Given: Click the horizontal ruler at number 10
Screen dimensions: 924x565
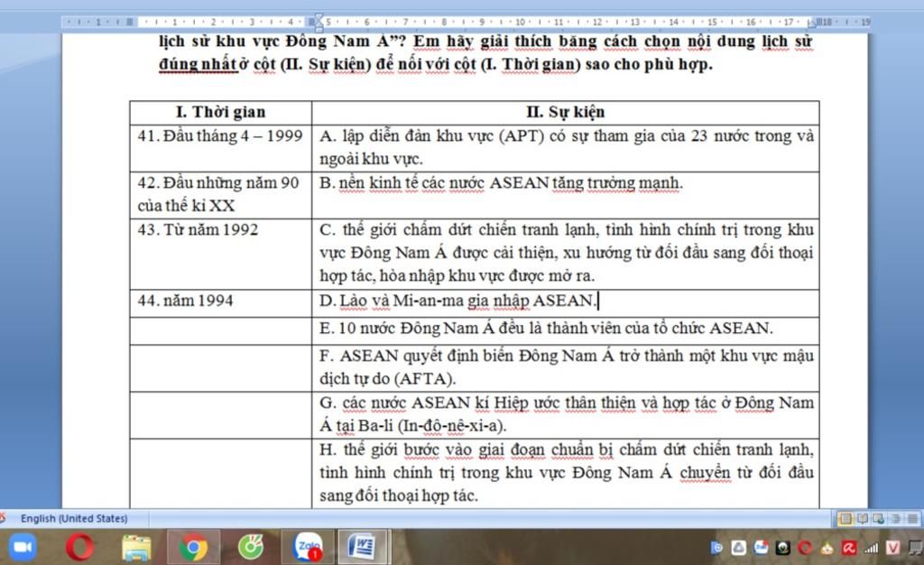Looking at the screenshot, I should tap(520, 23).
